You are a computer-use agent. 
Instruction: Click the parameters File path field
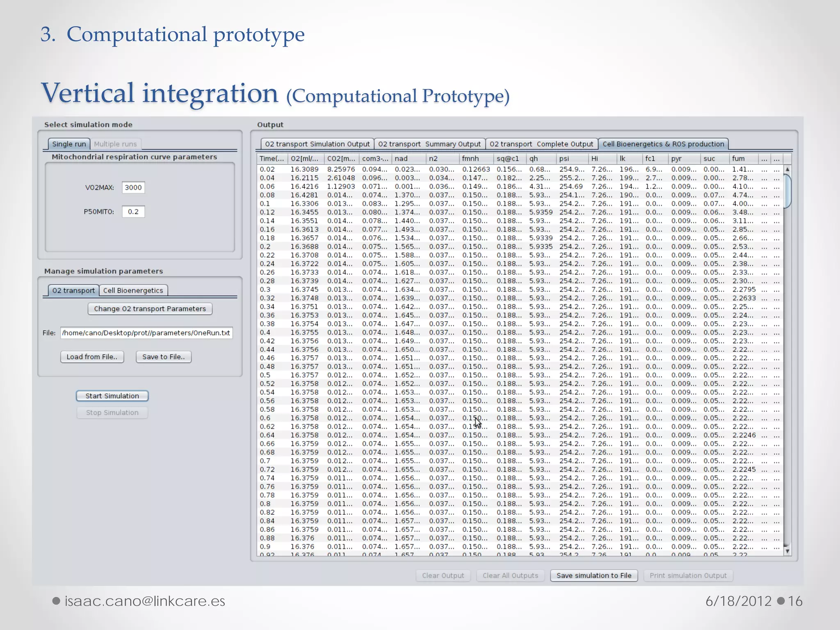tap(146, 333)
